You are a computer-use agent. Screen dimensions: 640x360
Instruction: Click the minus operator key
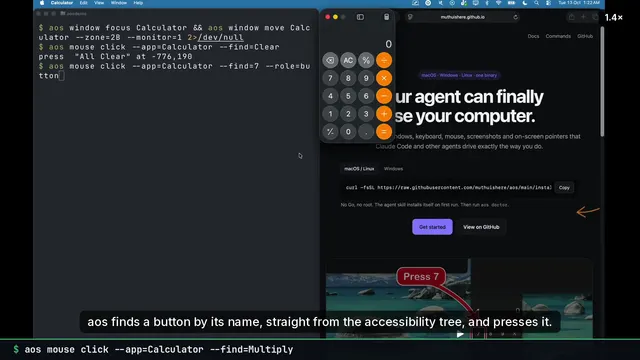click(384, 96)
